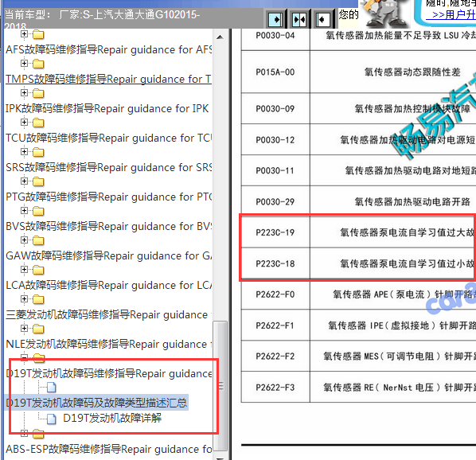Expand the ABS-ESP故障码维修指导 folder node
The height and width of the screenshot is (460, 476).
click(x=25, y=433)
